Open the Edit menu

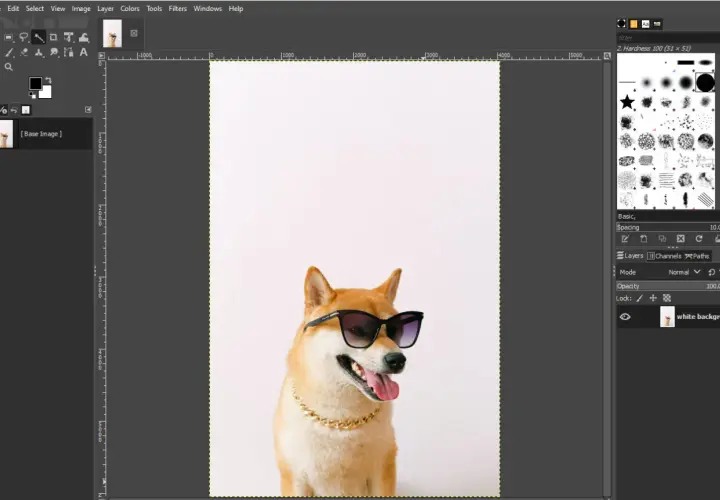point(13,9)
